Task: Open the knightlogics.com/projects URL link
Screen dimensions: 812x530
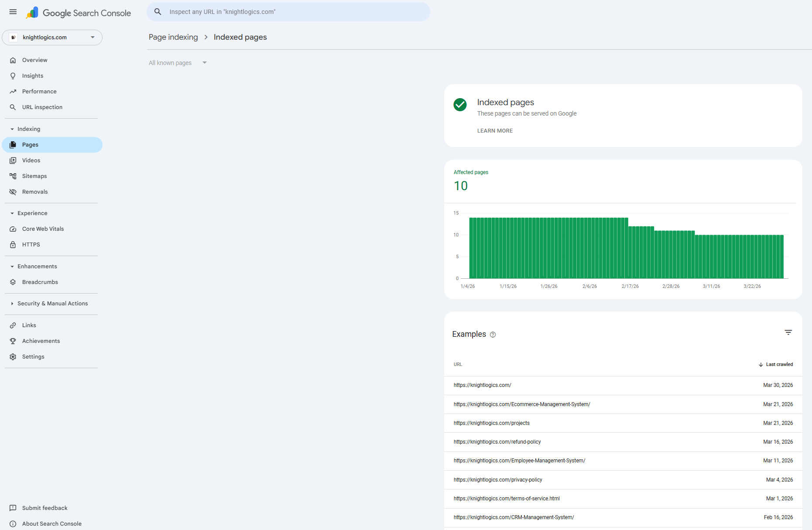Action: pos(491,423)
